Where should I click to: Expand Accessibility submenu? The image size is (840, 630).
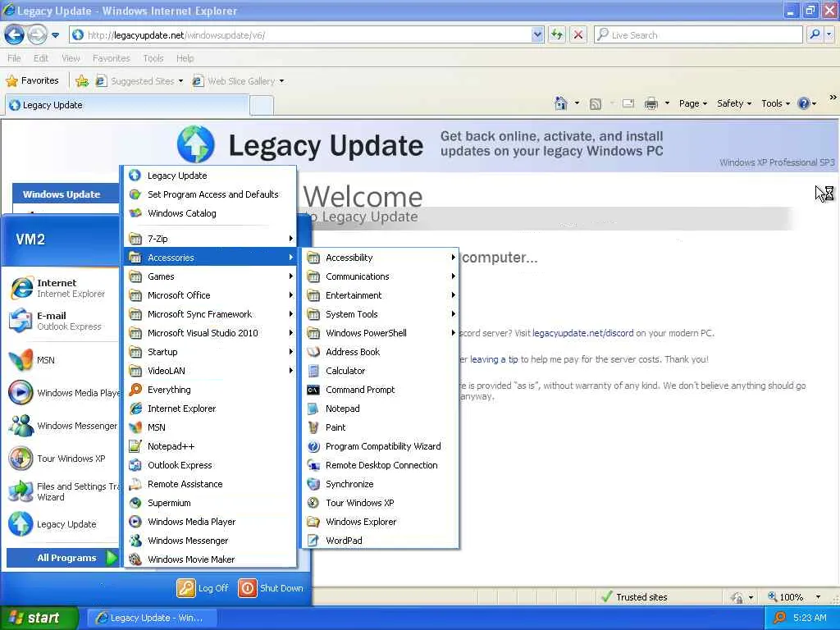point(381,258)
